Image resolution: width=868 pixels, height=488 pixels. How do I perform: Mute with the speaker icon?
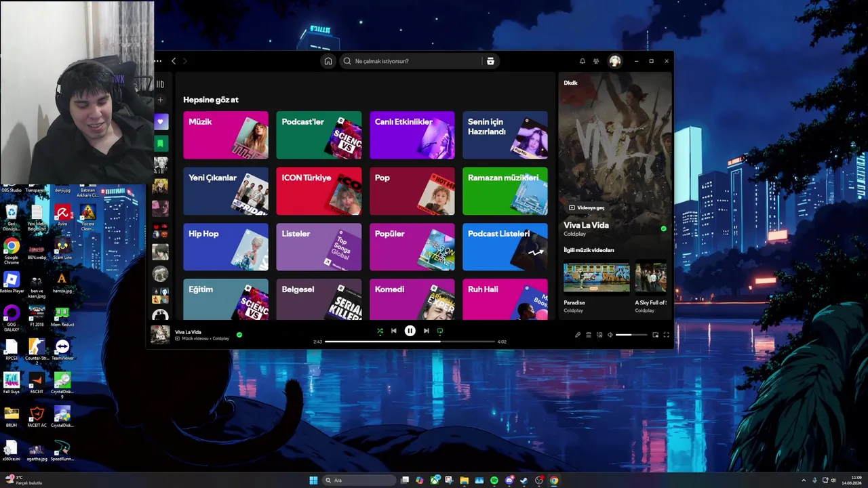610,335
